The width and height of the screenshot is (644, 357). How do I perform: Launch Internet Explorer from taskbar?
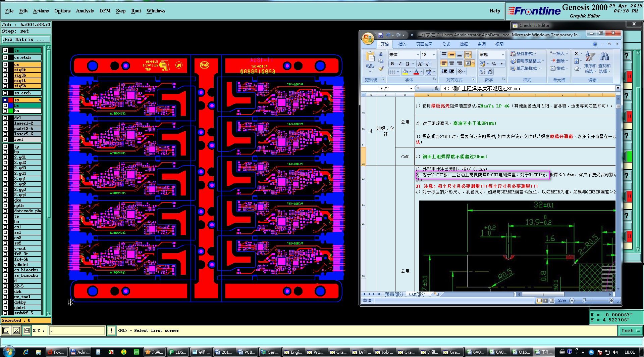tap(26, 352)
